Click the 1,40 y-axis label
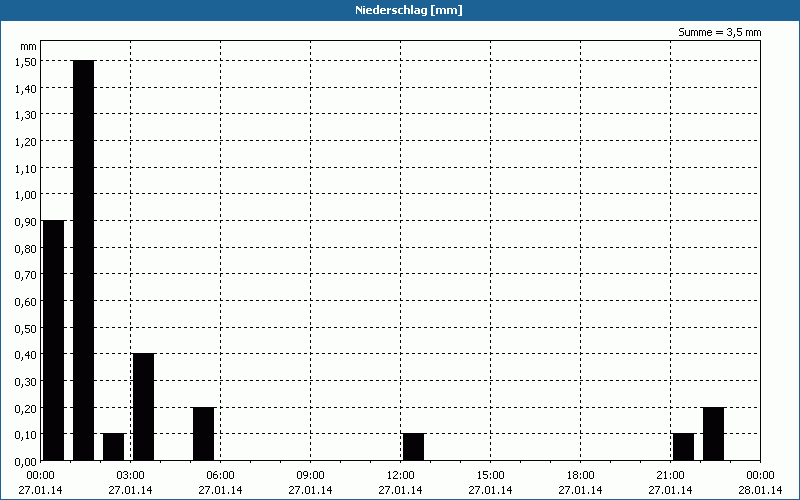800x500 pixels. (26, 88)
